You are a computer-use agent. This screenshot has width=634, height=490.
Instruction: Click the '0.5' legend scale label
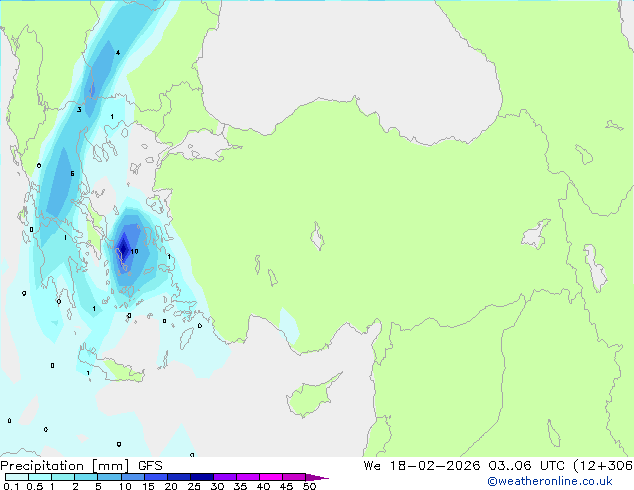point(34,486)
